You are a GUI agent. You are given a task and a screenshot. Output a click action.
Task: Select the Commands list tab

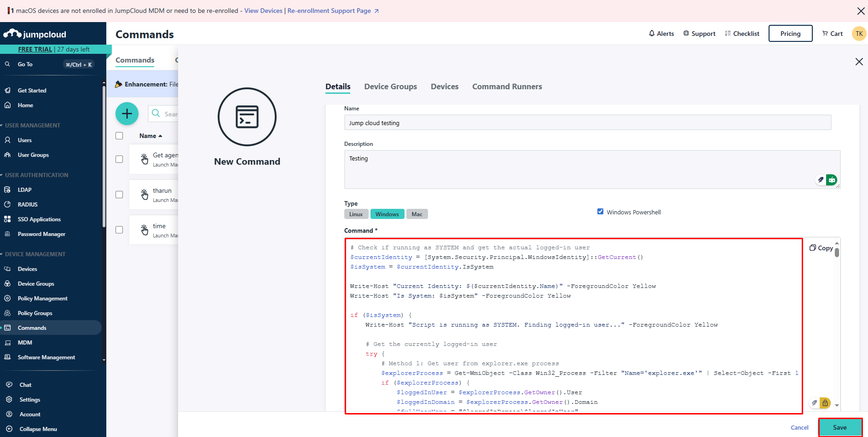135,60
